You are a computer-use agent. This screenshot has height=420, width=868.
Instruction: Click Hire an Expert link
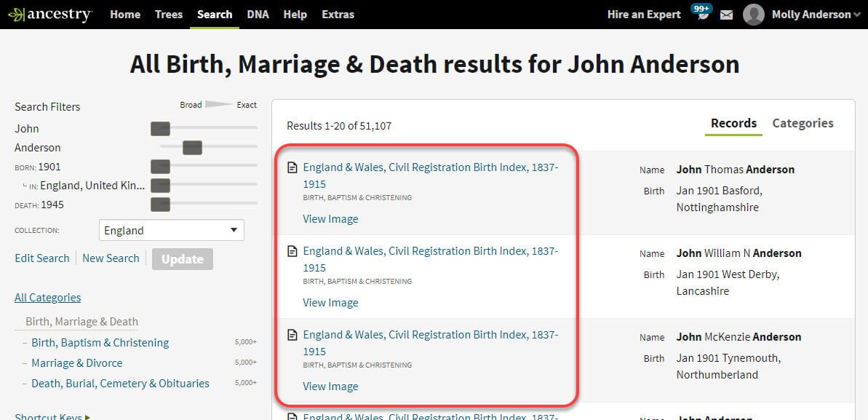[x=644, y=15]
